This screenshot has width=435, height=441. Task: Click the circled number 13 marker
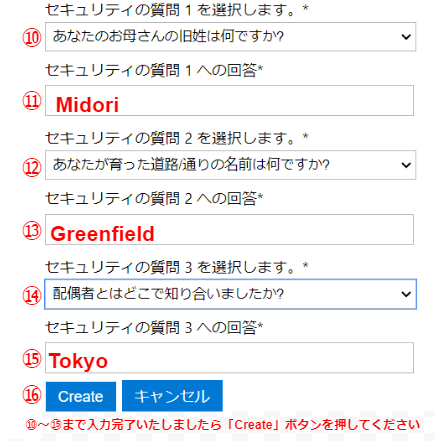coord(32,231)
